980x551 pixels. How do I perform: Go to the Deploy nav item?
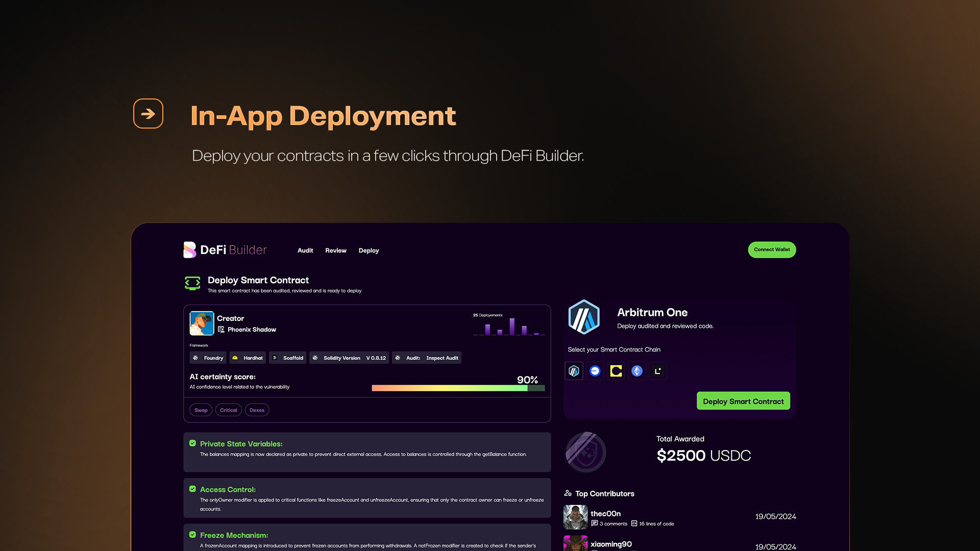tap(369, 251)
